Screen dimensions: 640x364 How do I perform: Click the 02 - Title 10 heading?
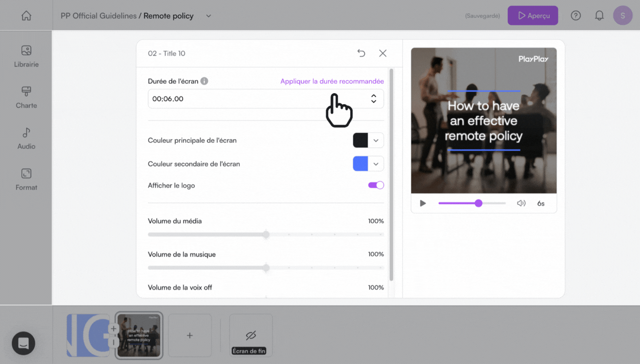click(x=167, y=53)
